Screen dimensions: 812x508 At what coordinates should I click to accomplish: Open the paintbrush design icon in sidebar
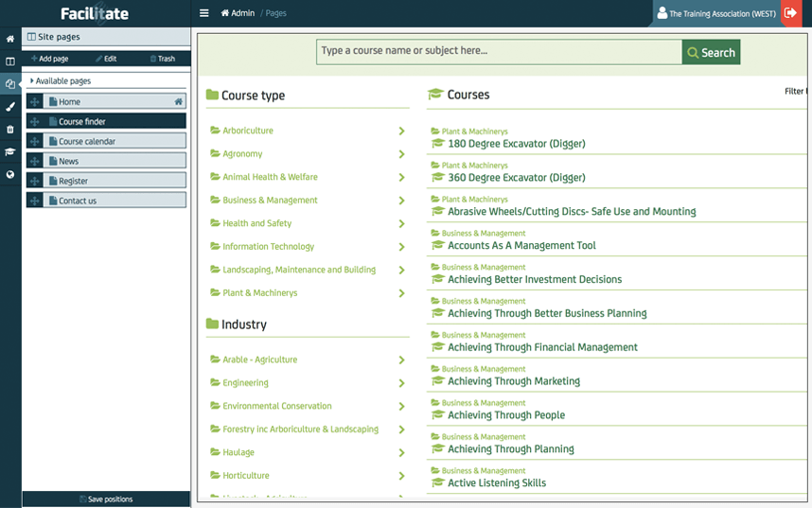click(x=10, y=107)
